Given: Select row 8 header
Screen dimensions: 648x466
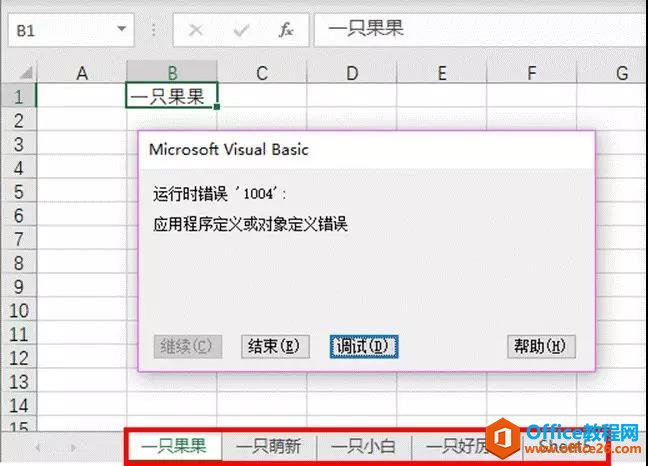Looking at the screenshot, I should [x=18, y=262].
